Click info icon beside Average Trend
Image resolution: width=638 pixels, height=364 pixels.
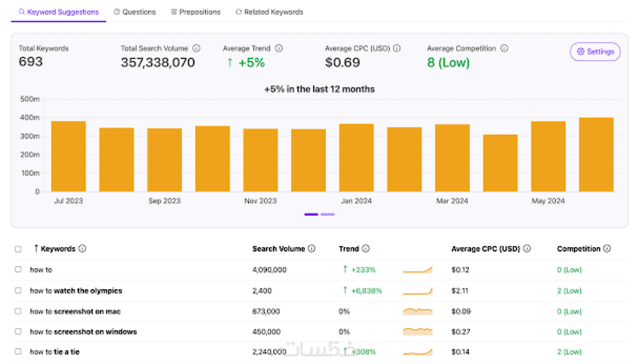(279, 48)
